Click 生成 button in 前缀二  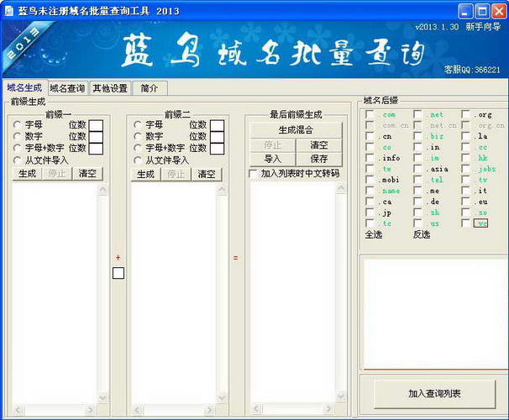pos(146,174)
